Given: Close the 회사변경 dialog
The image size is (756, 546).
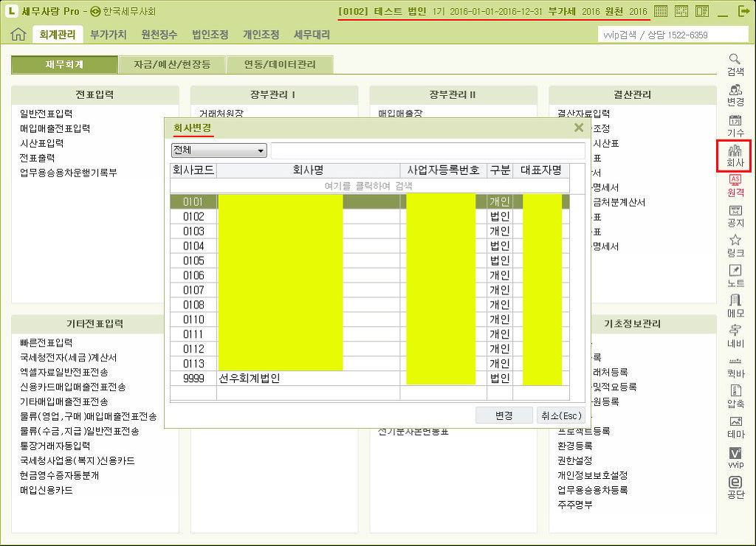Looking at the screenshot, I should pos(579,128).
